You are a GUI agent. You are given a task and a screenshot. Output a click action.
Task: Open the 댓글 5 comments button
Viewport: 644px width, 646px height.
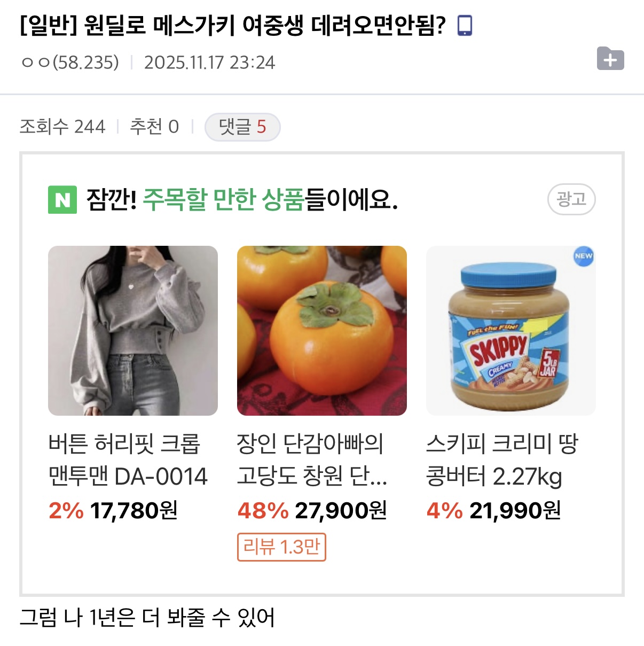[x=242, y=127]
